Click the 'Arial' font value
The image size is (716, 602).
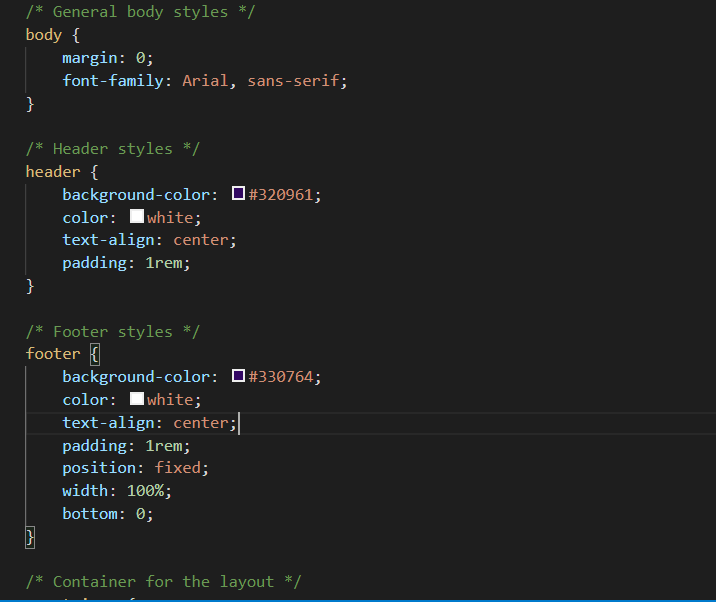click(x=205, y=81)
